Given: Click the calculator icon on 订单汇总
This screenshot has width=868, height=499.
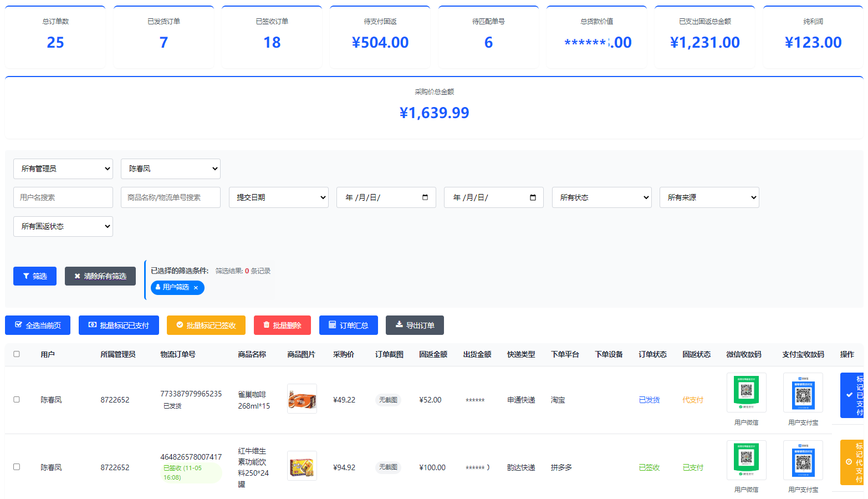Looking at the screenshot, I should 333,325.
